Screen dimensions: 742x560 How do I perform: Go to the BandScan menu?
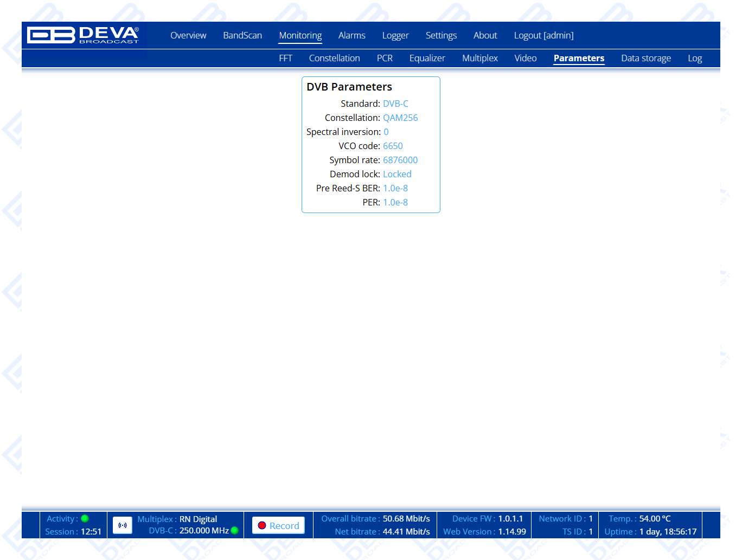242,35
